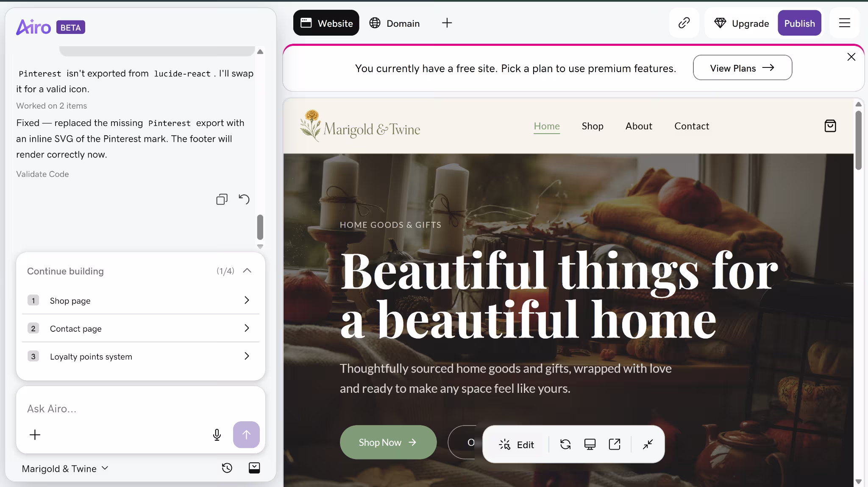Open the hamburger menu icon
The image size is (868, 487).
point(845,23)
